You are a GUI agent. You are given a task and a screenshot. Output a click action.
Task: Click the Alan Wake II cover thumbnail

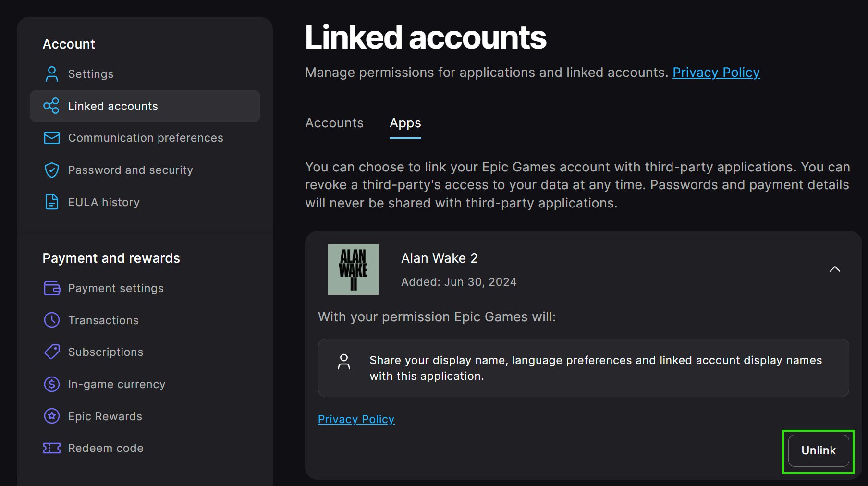(x=353, y=269)
